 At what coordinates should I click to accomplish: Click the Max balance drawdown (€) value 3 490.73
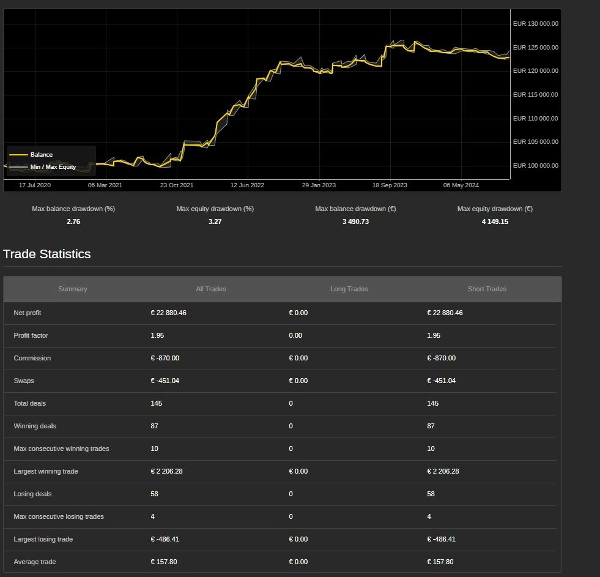tap(355, 221)
